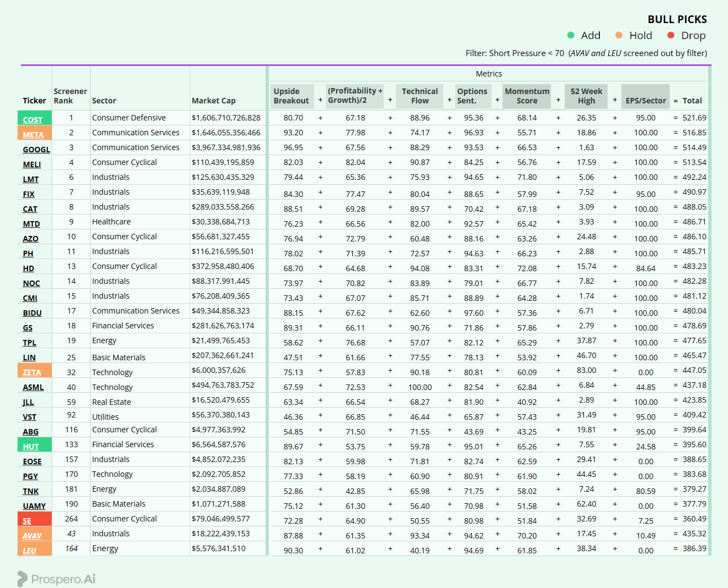
Task: Open the COST ticker link
Action: click(32, 120)
